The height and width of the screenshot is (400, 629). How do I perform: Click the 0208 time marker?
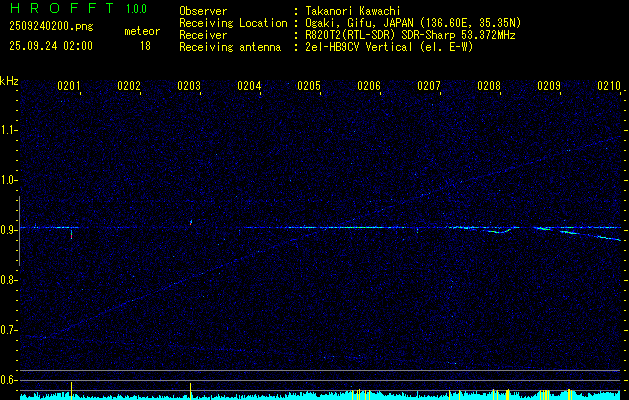pyautogui.click(x=489, y=85)
